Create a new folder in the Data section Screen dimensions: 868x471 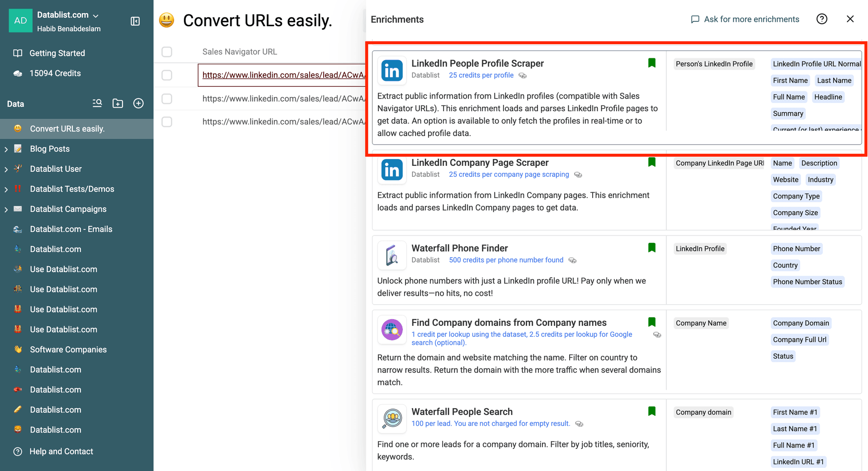click(x=118, y=103)
